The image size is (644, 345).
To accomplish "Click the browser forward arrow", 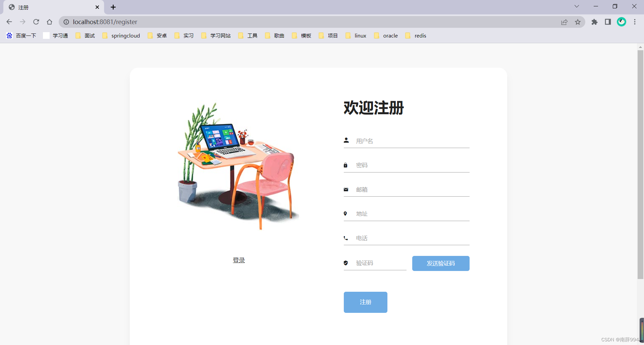I will click(x=22, y=22).
